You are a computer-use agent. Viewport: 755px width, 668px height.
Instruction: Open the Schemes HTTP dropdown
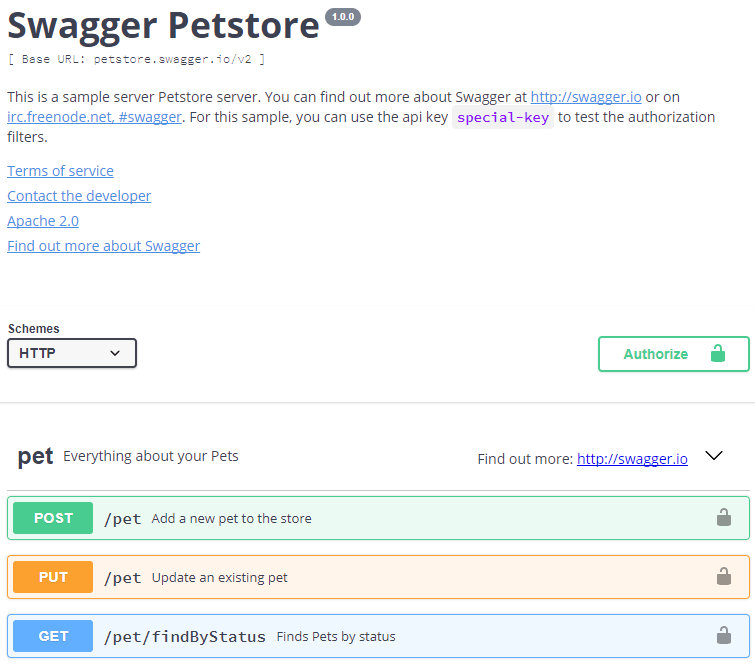[x=72, y=353]
